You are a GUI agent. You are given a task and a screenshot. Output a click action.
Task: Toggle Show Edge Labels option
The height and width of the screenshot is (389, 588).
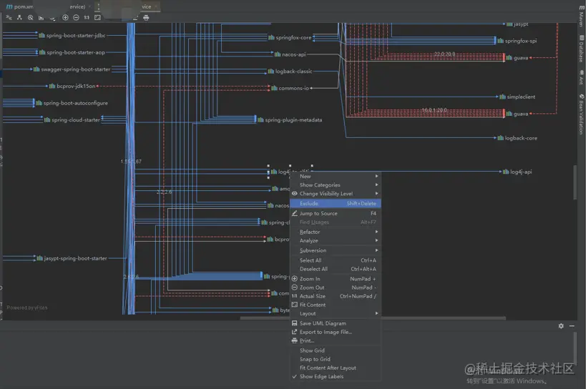[321, 376]
